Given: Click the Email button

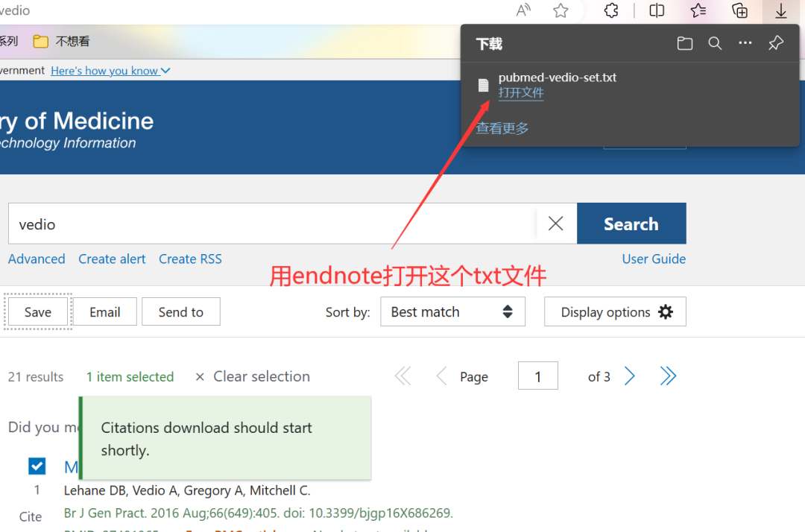Looking at the screenshot, I should pyautogui.click(x=105, y=312).
